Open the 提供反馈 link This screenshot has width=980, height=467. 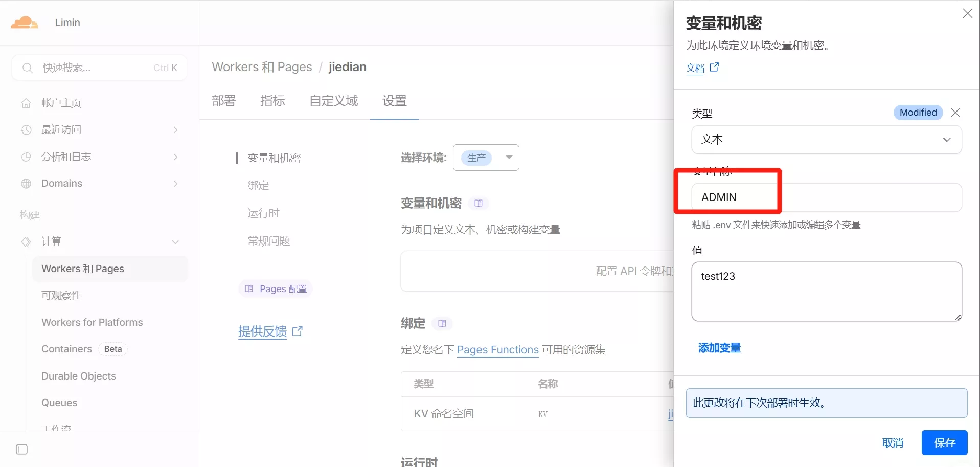[263, 331]
